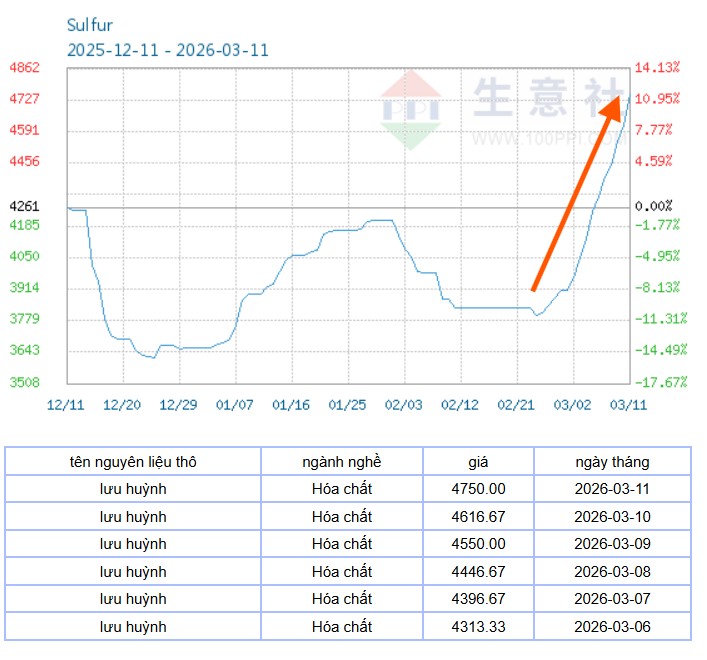This screenshot has height=660, width=707.
Task: Click the 03/11 x-axis date label
Action: 628,404
